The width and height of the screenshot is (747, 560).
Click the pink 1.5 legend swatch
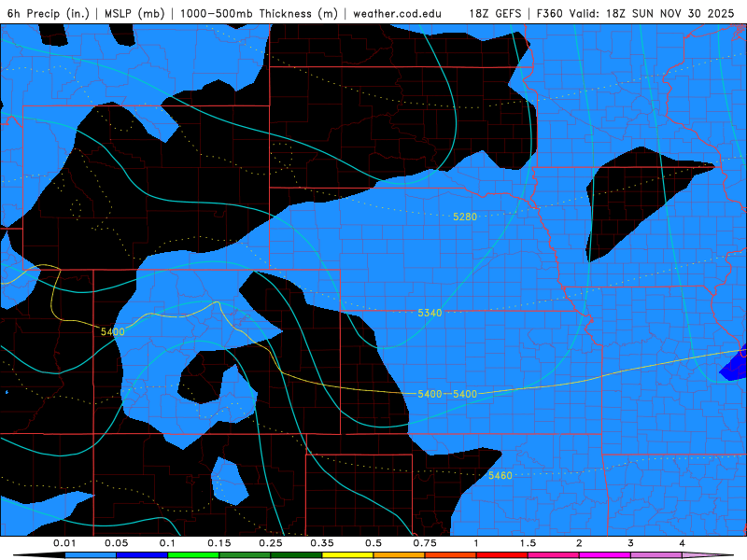coord(554,555)
